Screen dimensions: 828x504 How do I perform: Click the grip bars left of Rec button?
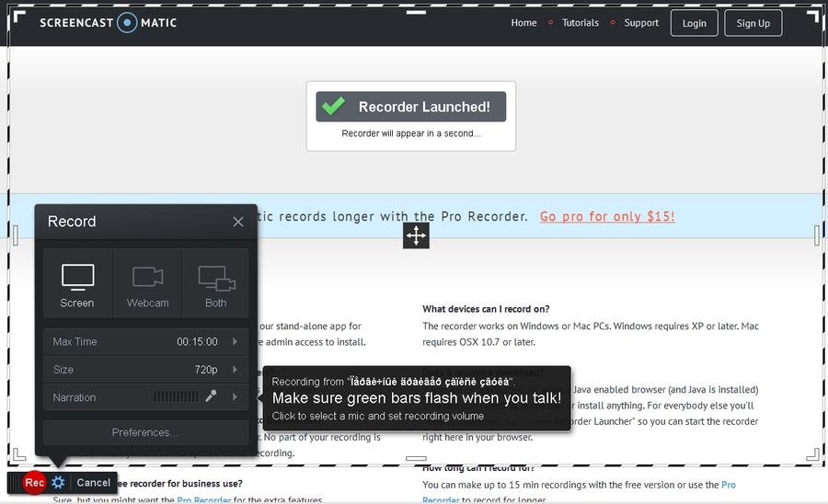[14, 482]
